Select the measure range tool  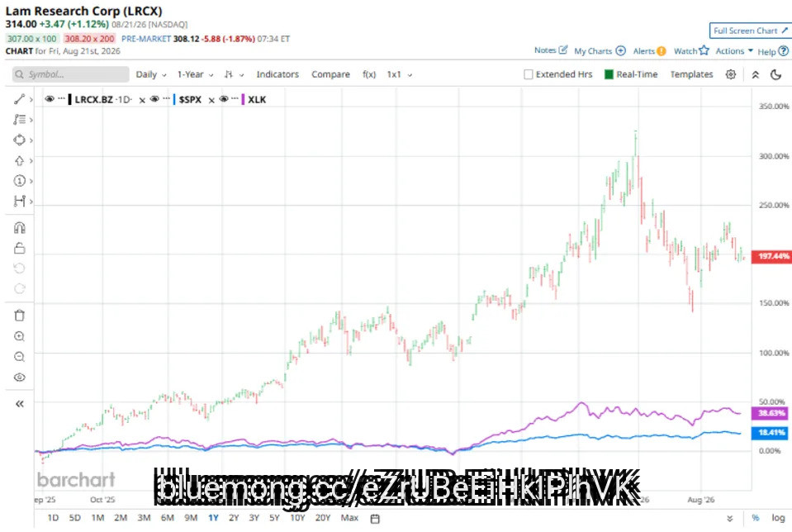point(19,201)
